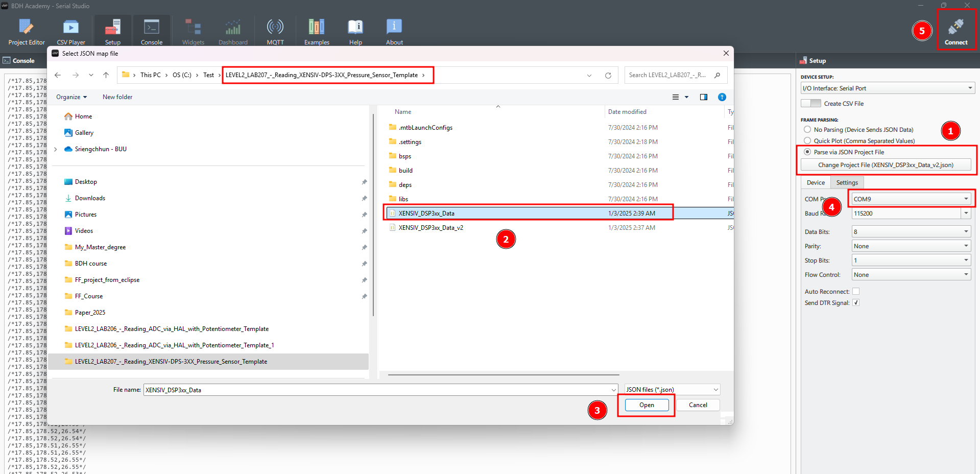Open the About information icon
The image size is (980, 474).
click(x=394, y=32)
